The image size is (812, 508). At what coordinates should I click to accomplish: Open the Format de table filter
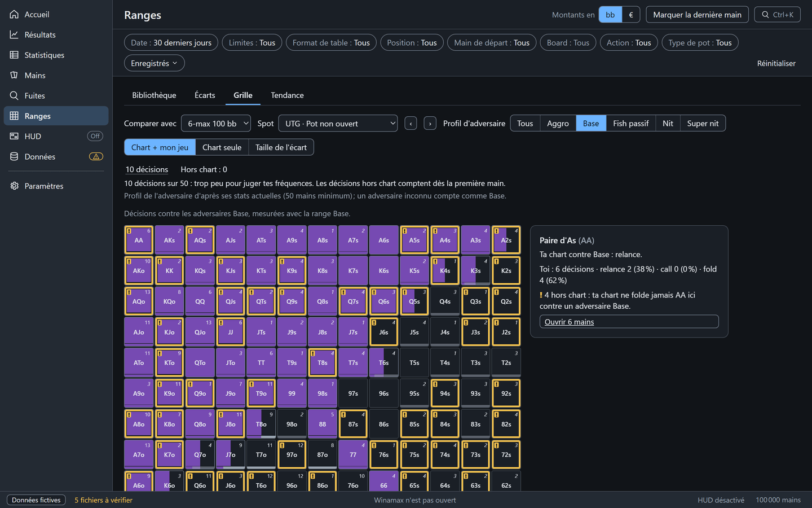331,42
